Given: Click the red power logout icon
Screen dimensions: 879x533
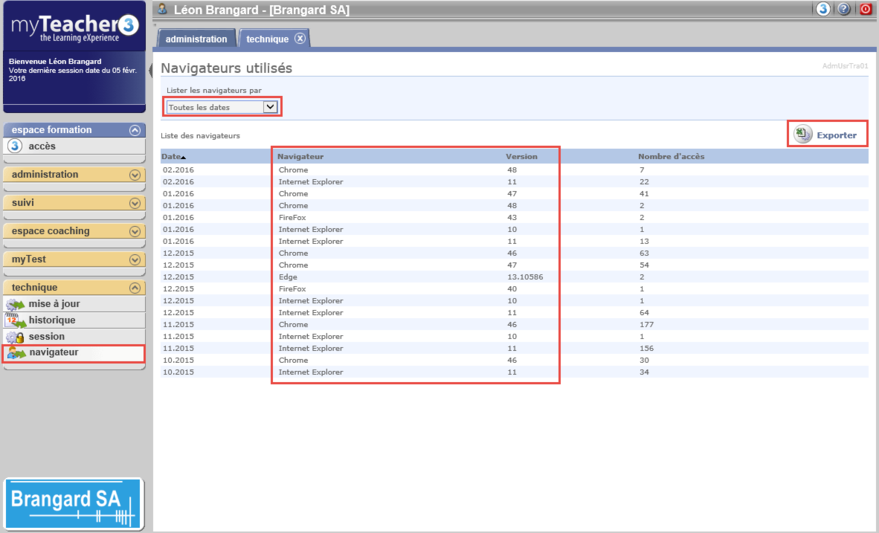Looking at the screenshot, I should click(866, 9).
